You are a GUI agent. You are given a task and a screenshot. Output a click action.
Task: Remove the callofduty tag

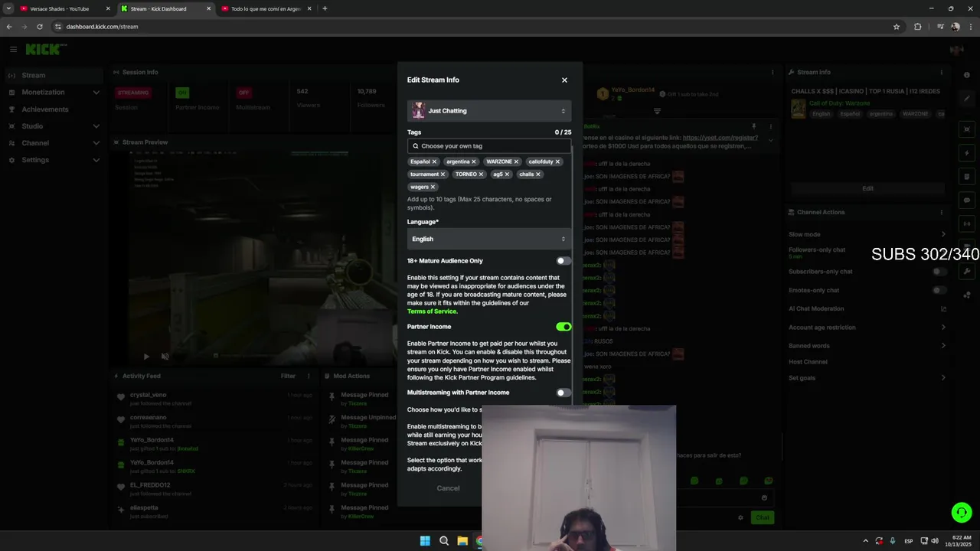click(557, 161)
